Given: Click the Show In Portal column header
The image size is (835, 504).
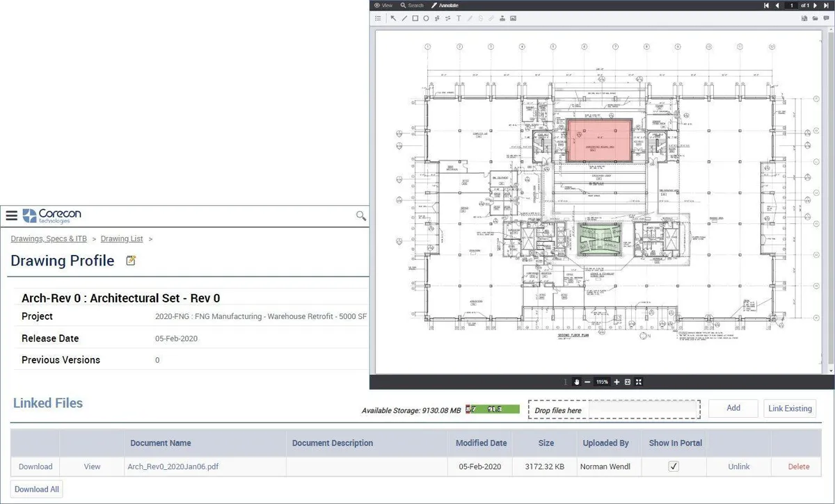Looking at the screenshot, I should pyautogui.click(x=676, y=443).
